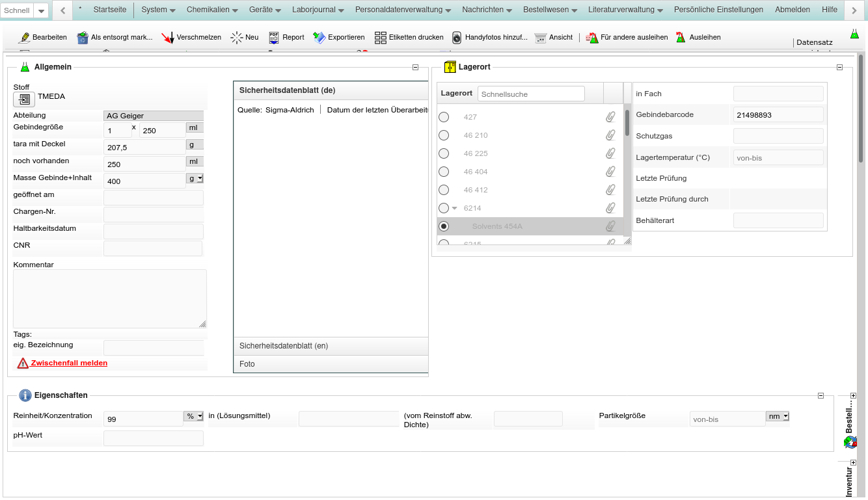868x500 pixels.
Task: Click the Handyfotos hinzufügen icon
Action: tap(457, 38)
